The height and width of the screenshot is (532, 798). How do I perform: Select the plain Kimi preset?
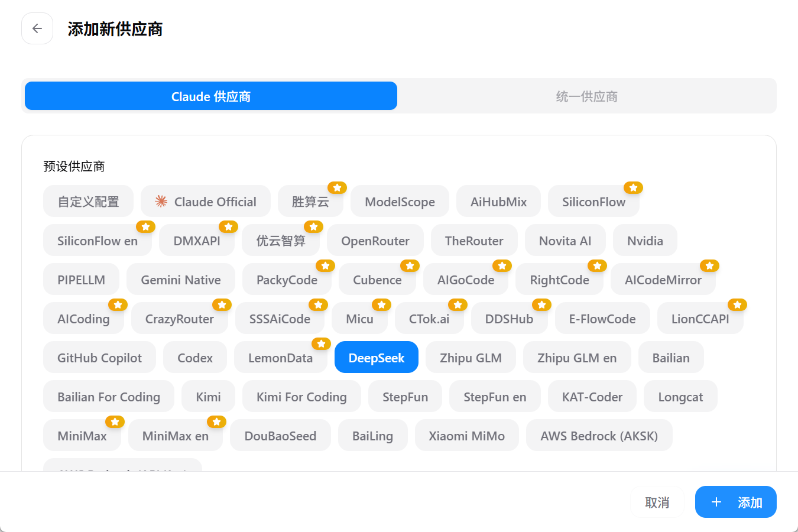208,397
